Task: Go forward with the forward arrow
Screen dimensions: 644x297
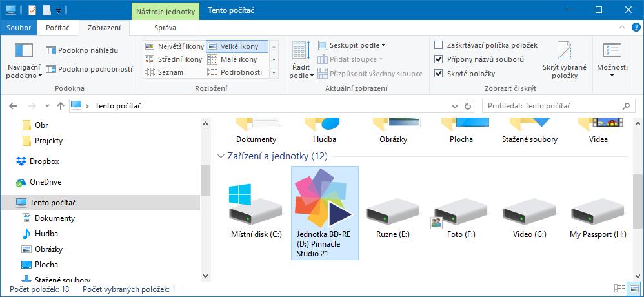Action: point(32,106)
